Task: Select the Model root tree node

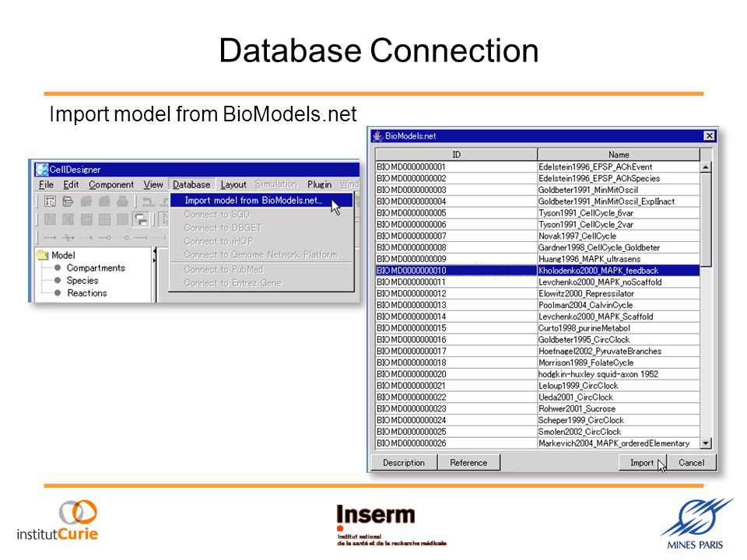Action: (63, 255)
